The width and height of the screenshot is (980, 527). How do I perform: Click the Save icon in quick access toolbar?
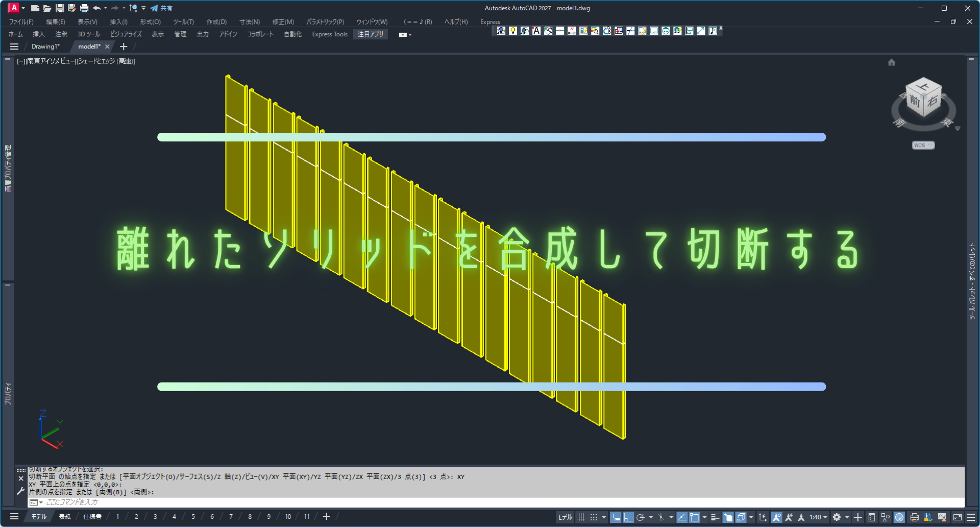point(60,8)
